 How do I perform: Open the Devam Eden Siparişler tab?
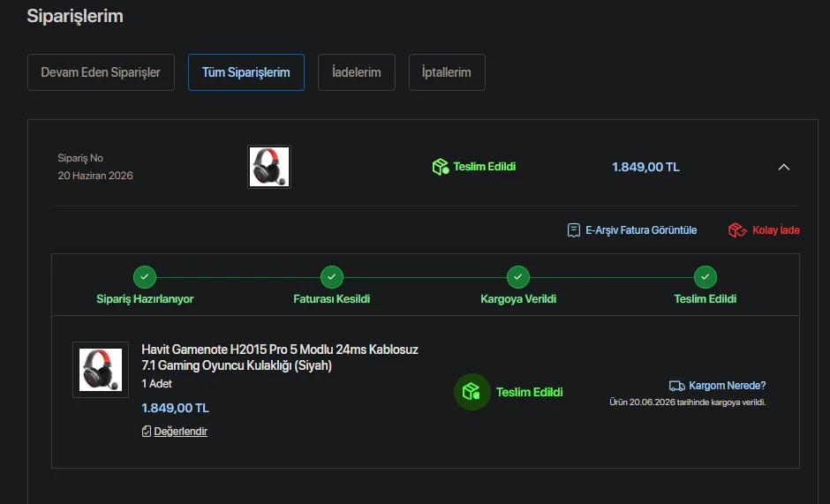tap(101, 72)
